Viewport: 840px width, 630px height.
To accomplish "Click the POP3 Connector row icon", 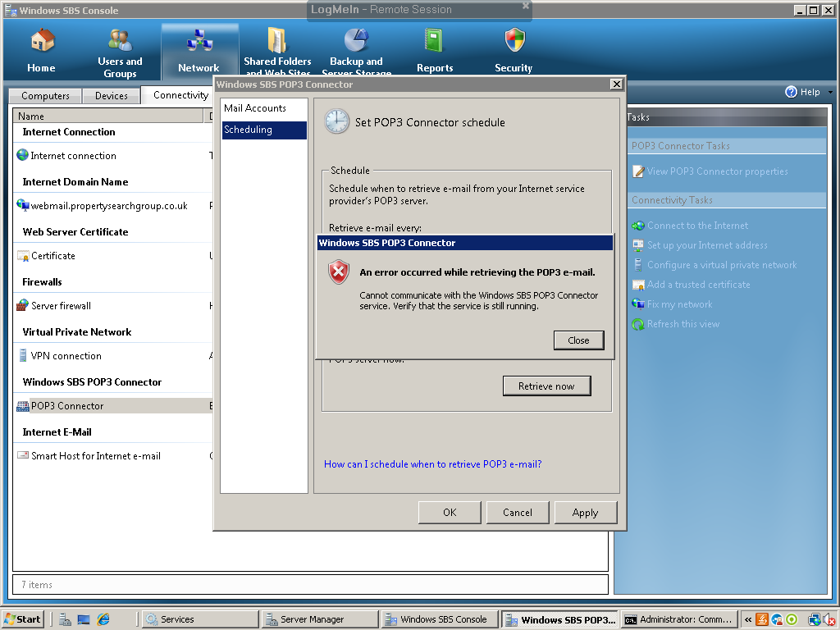I will point(22,406).
